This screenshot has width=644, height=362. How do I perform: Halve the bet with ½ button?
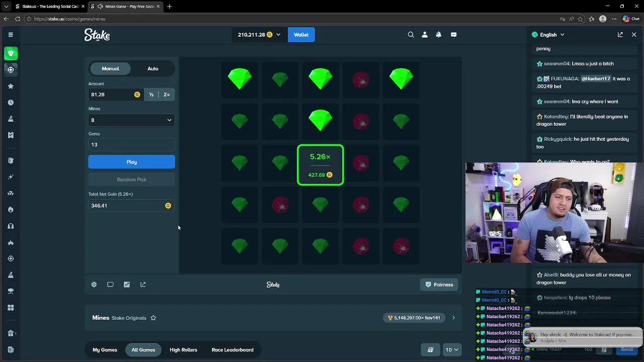point(151,95)
